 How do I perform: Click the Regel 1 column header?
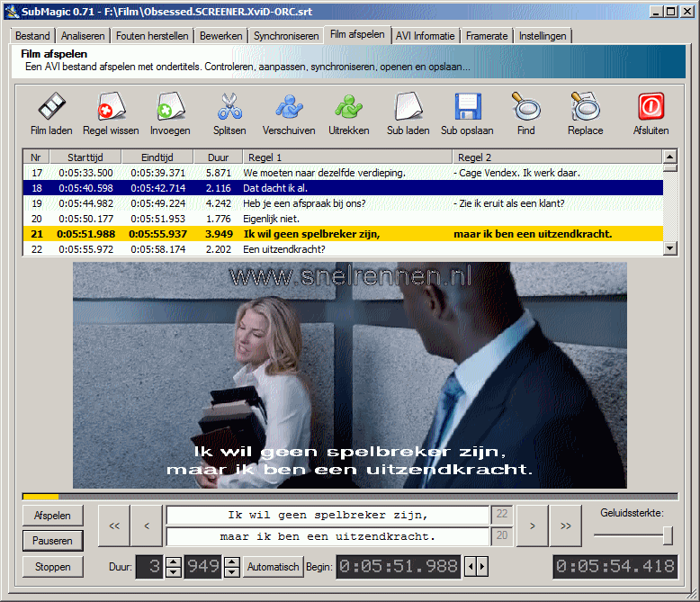pos(347,157)
